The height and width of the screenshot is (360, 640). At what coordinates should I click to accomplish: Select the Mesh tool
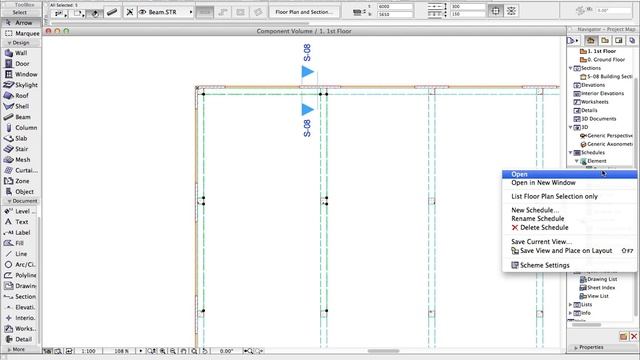pos(20,160)
